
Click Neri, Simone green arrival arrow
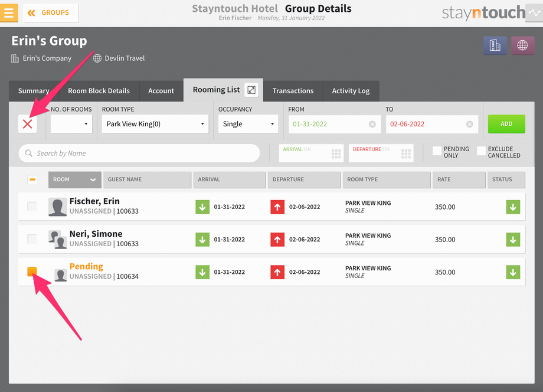[x=202, y=240]
